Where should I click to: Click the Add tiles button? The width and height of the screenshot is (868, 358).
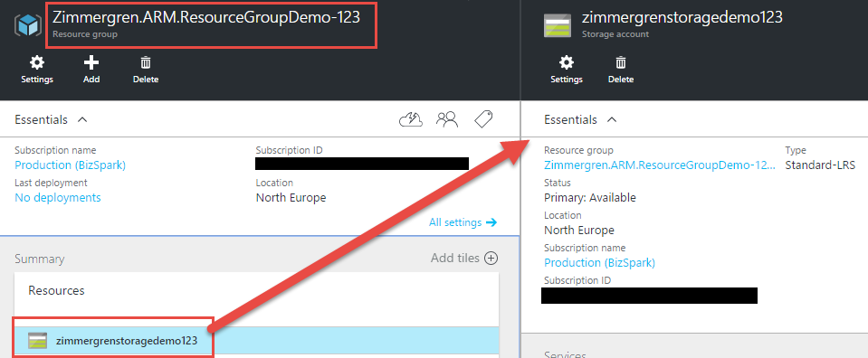[x=464, y=258]
